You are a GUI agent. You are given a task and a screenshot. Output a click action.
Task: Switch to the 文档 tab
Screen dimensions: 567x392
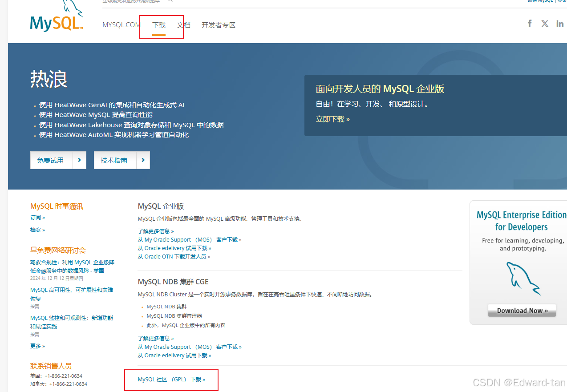pyautogui.click(x=184, y=25)
